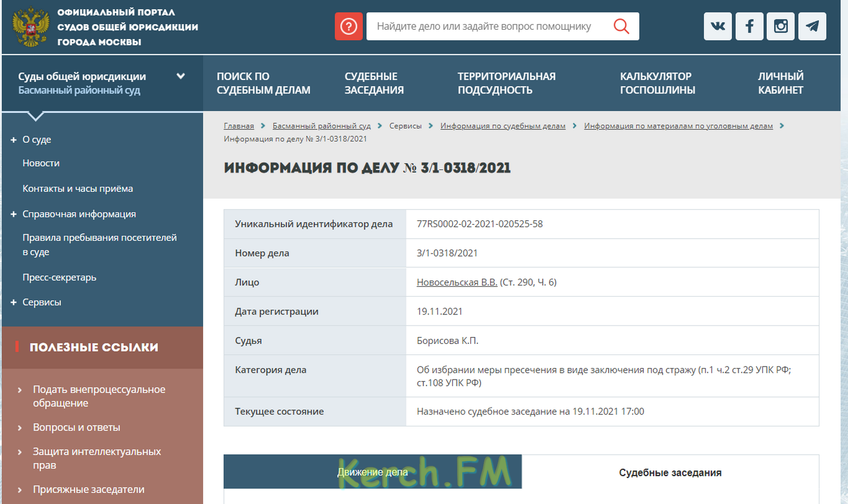Click the 'Новосельская В.В.' person link
The width and height of the screenshot is (848, 504).
point(456,282)
